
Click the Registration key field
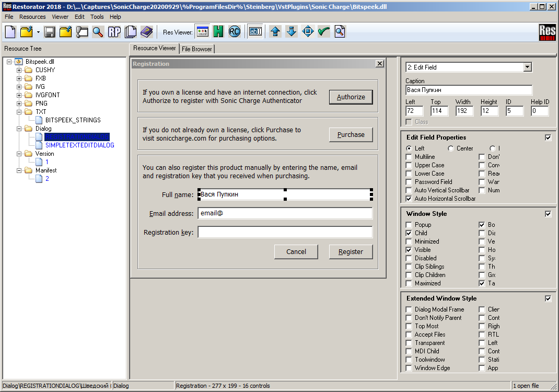[285, 232]
